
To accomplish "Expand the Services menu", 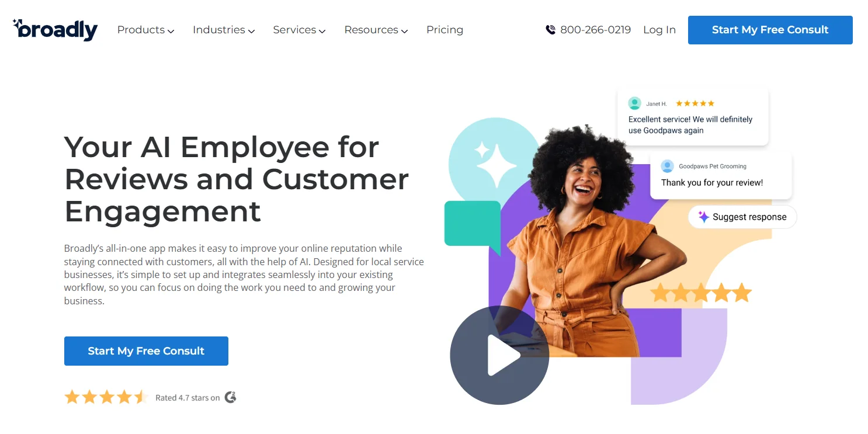I will pyautogui.click(x=299, y=30).
